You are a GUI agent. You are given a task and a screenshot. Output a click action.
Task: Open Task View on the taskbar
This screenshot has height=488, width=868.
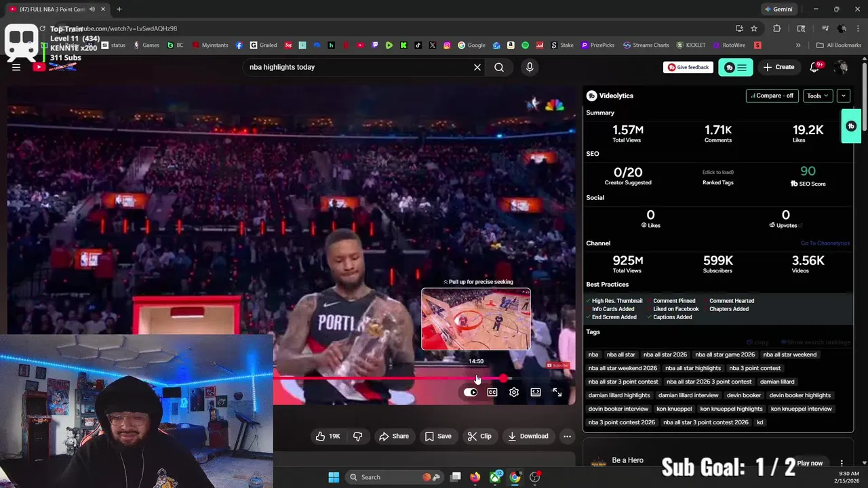pos(456,477)
